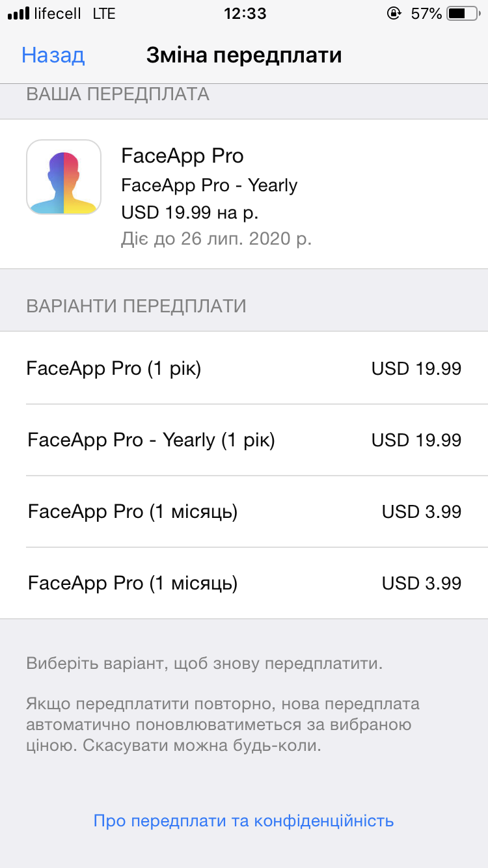
Task: Tap USD 19.99 price of FaceApp Pro (1 рік)
Action: click(x=416, y=369)
